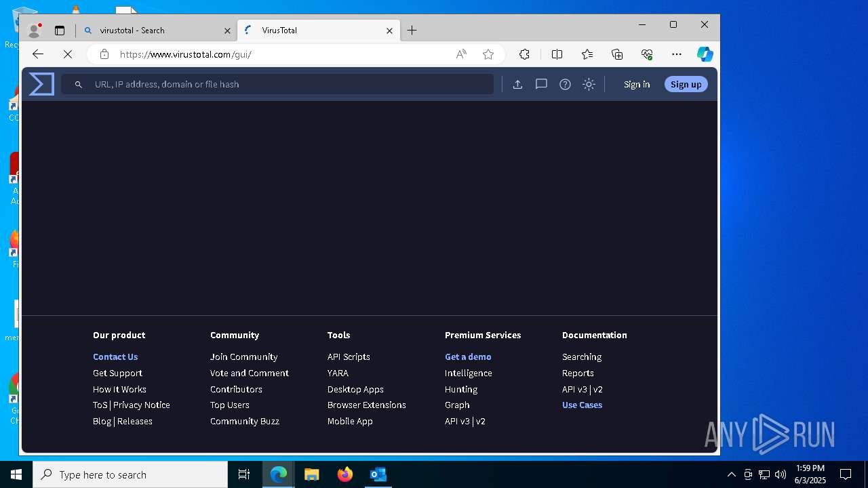Launch Firefox from the taskbar

point(345,474)
